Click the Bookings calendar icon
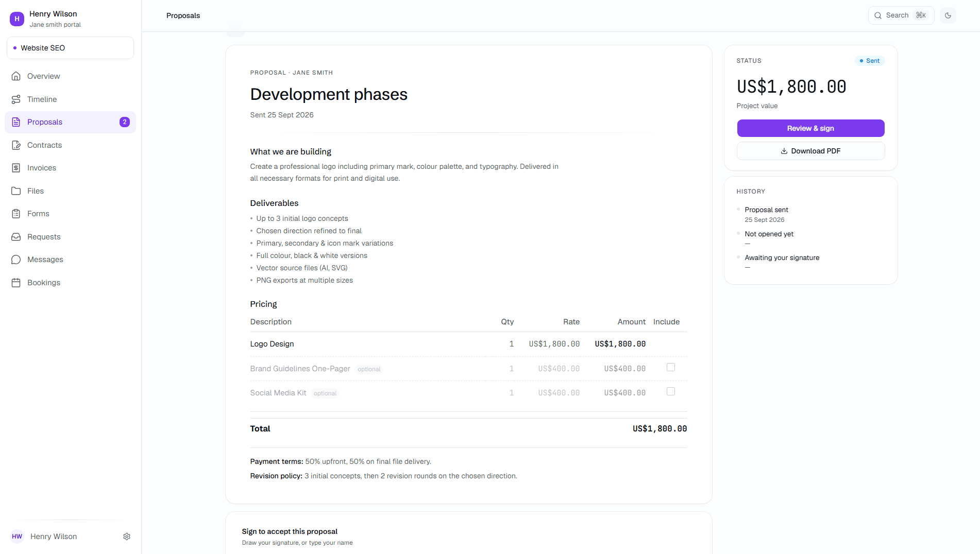This screenshot has height=554, width=980. click(x=16, y=283)
